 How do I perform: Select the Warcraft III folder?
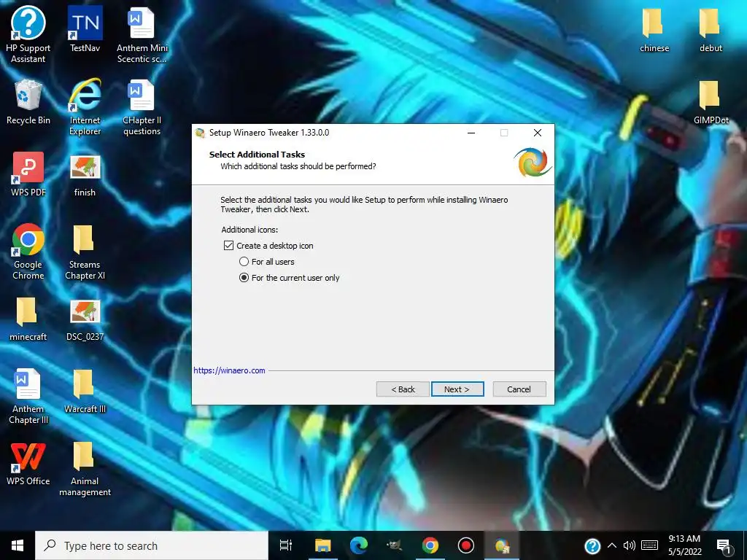[85, 391]
